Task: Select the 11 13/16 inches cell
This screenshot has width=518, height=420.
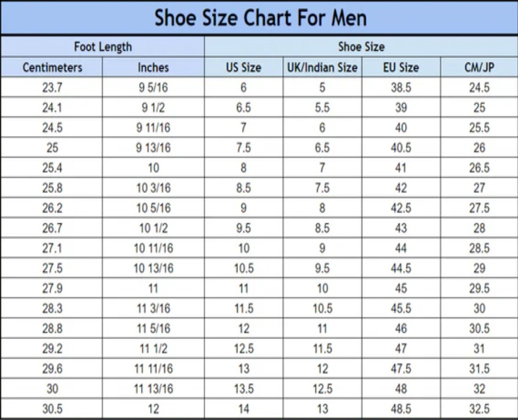Action: click(153, 389)
